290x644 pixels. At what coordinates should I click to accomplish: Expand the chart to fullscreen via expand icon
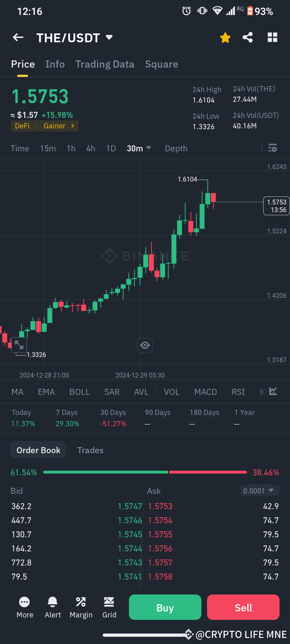[19, 345]
